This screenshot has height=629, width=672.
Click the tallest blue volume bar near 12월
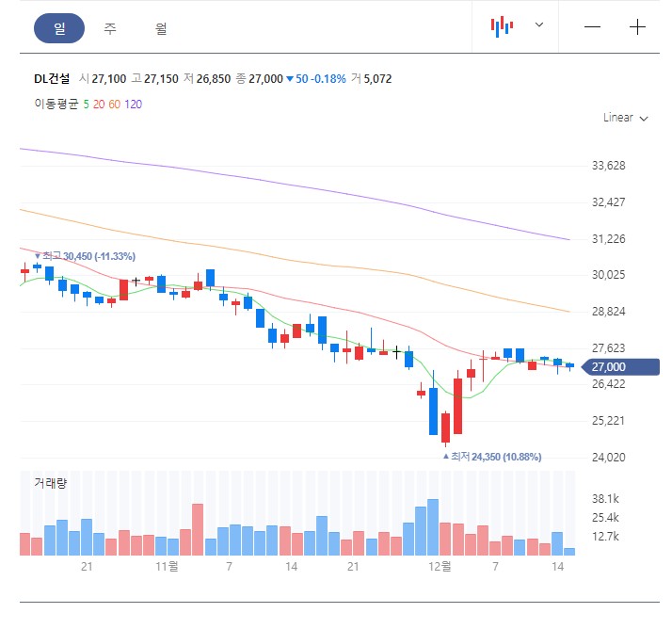click(433, 527)
